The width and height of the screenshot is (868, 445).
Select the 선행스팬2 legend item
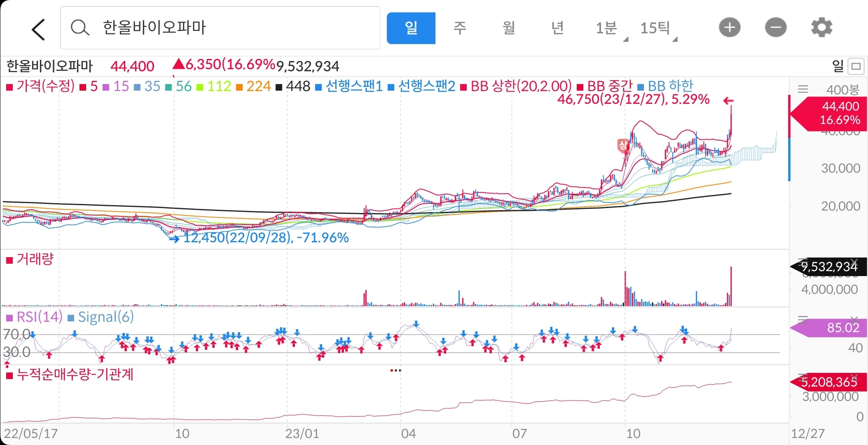click(422, 86)
